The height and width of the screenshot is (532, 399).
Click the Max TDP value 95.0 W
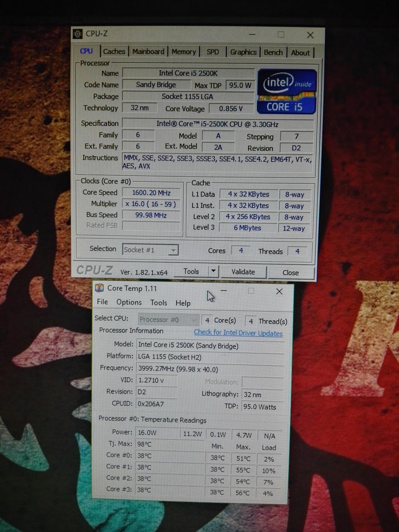240,85
